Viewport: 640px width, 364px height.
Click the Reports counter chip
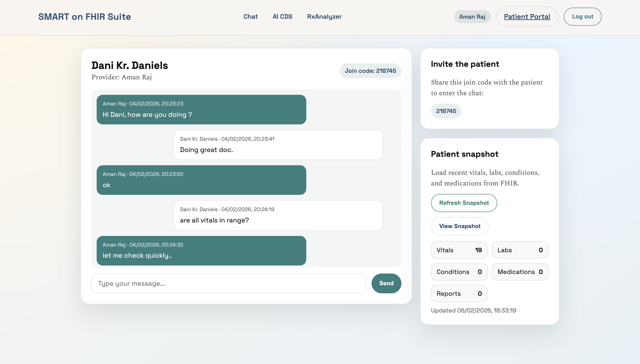(x=459, y=294)
